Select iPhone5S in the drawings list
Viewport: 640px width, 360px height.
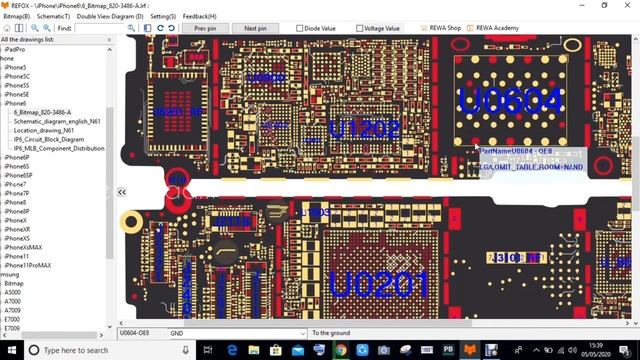(17, 85)
